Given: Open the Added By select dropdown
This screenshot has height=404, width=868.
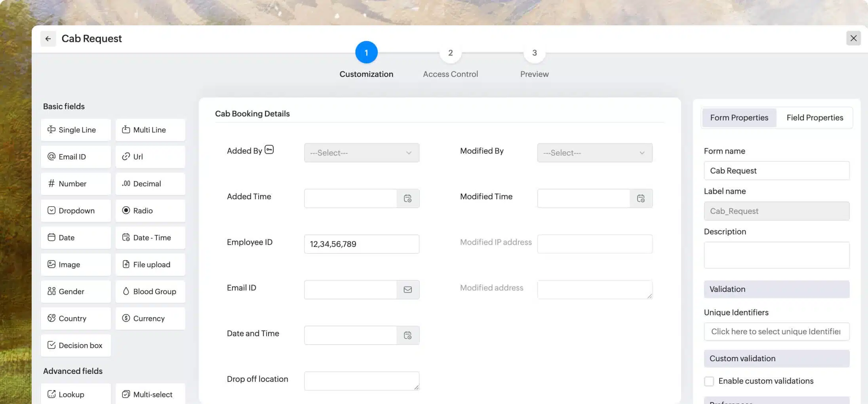Looking at the screenshot, I should [x=361, y=153].
